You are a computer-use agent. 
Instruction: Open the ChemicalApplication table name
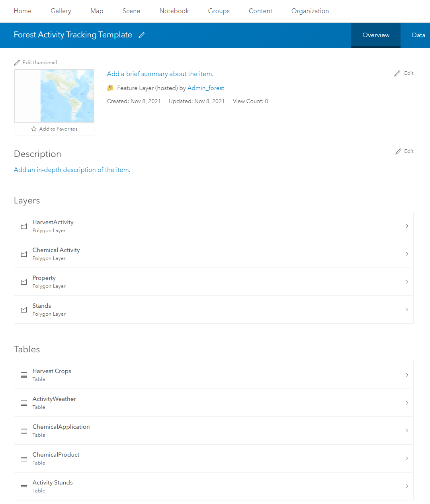[x=61, y=427]
